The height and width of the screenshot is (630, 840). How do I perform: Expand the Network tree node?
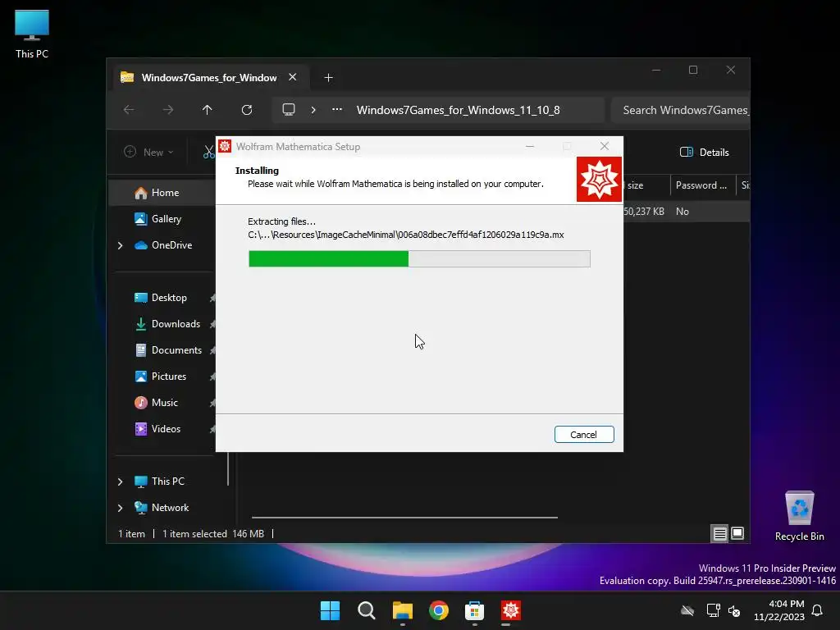pyautogui.click(x=120, y=508)
